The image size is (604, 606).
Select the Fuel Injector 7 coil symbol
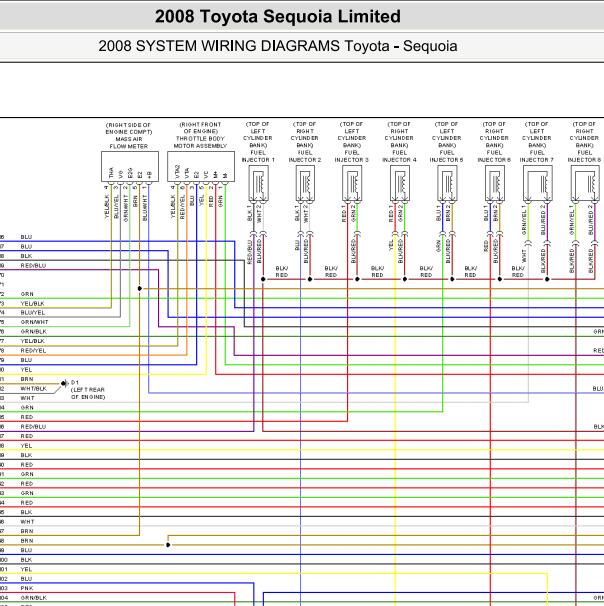pos(538,183)
